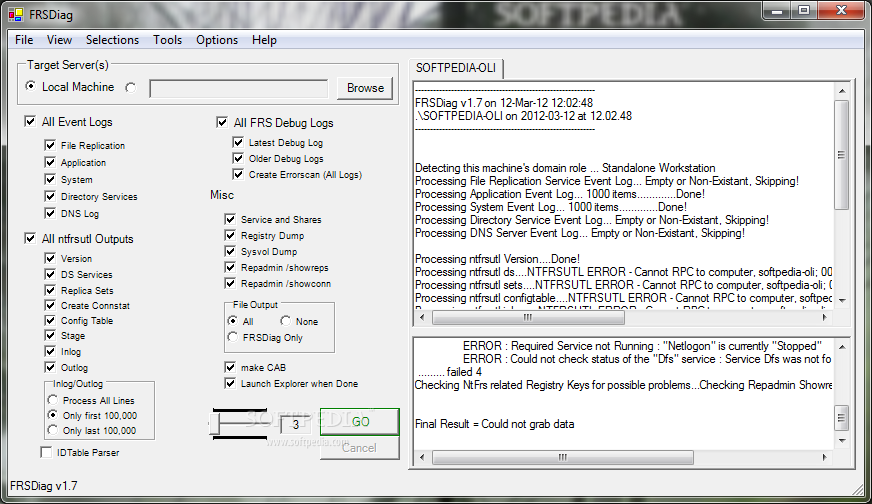Toggle the System event log checkbox
Viewport: 872px width, 504px height.
[50, 179]
